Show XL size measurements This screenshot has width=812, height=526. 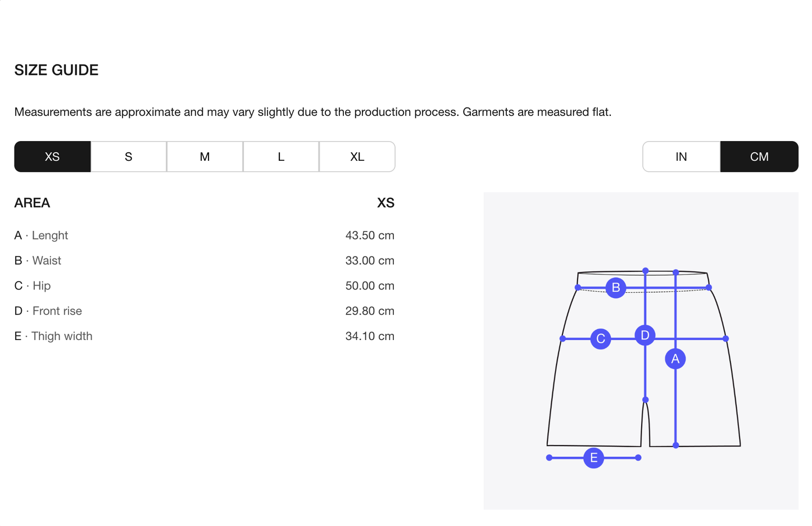click(357, 157)
